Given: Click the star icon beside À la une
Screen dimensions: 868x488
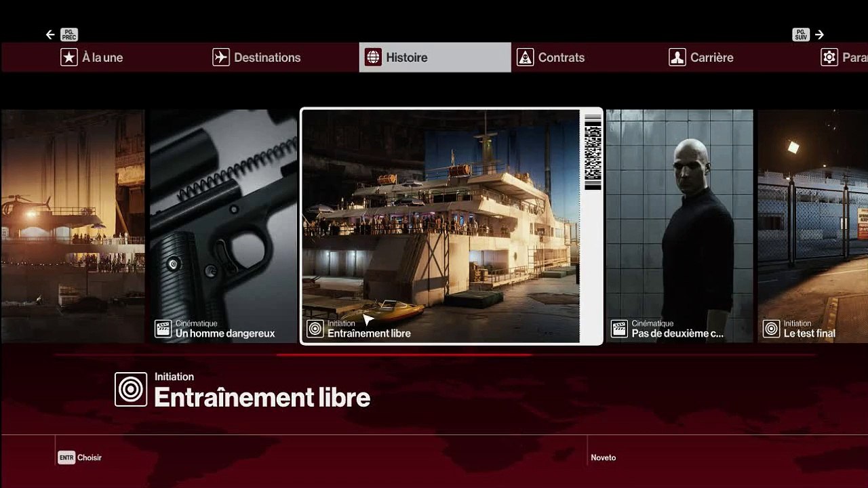Looking at the screenshot, I should [69, 58].
